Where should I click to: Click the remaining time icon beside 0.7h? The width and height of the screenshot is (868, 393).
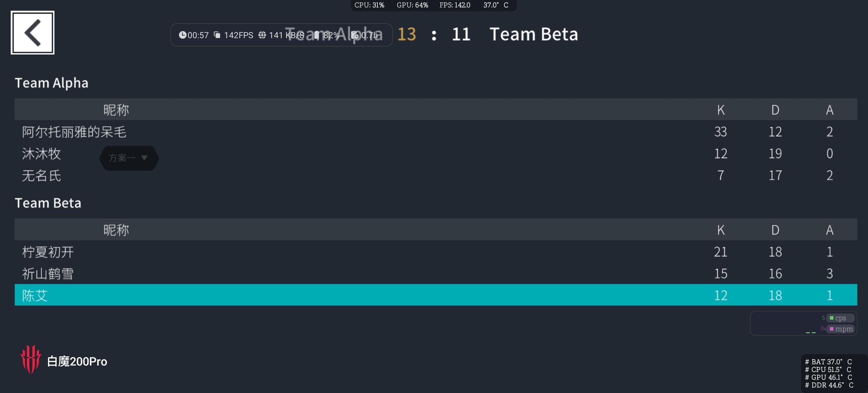[x=355, y=35]
